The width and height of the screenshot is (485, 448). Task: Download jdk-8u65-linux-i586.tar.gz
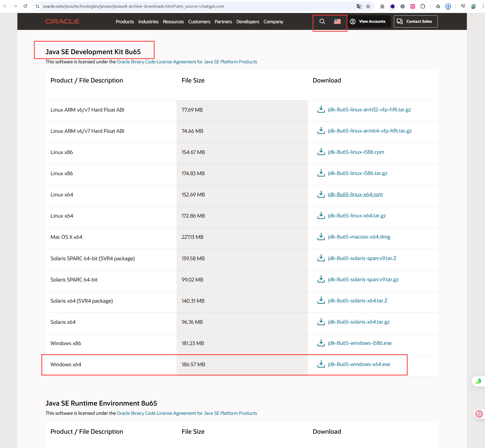click(x=358, y=173)
